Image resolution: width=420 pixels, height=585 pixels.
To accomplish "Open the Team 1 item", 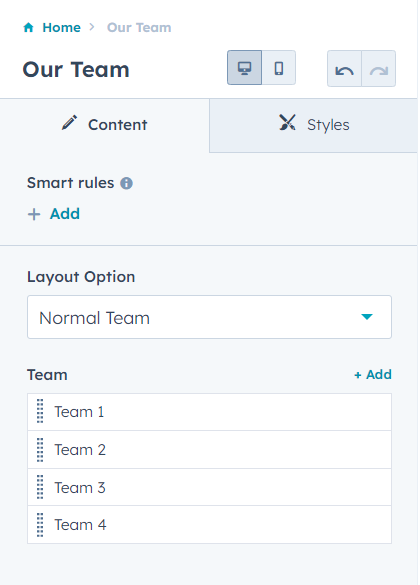I will pos(209,412).
